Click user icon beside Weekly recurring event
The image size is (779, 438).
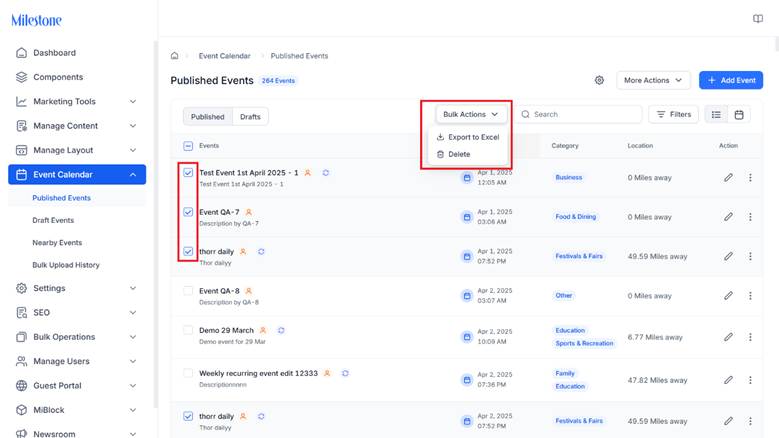coord(327,373)
